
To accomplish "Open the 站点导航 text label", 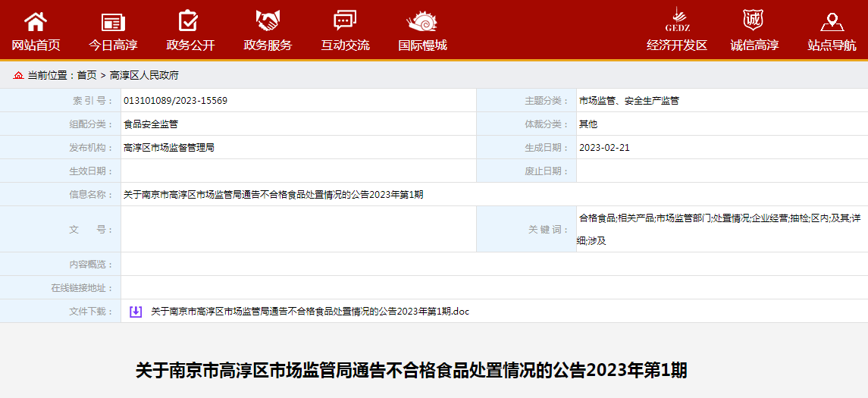I will pyautogui.click(x=832, y=45).
